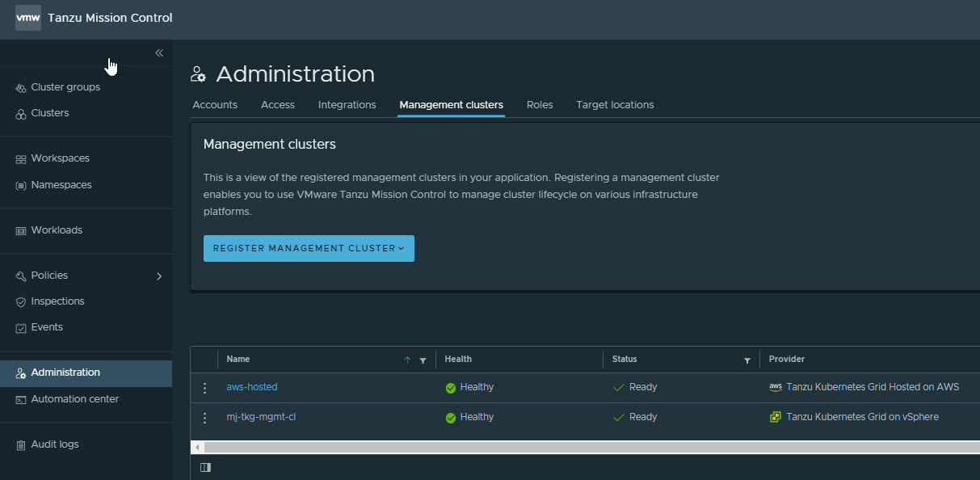Image resolution: width=980 pixels, height=480 pixels.
Task: Click the Provider column header
Action: [787, 359]
